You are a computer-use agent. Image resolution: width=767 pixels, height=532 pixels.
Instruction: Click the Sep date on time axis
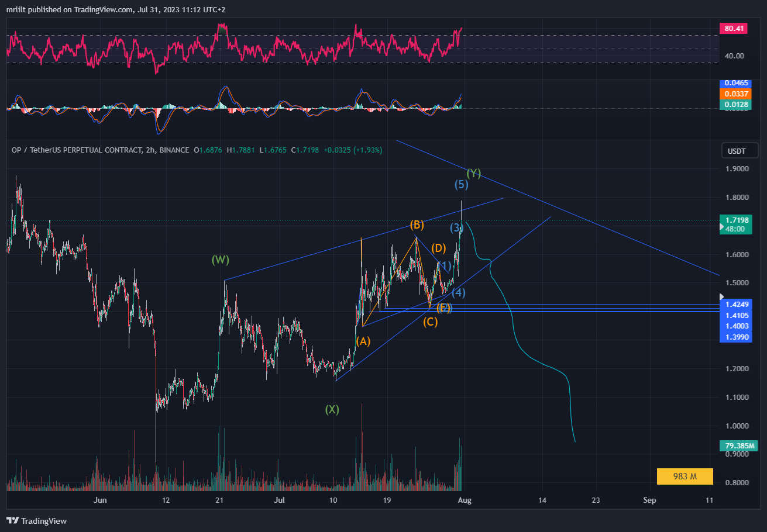point(649,500)
